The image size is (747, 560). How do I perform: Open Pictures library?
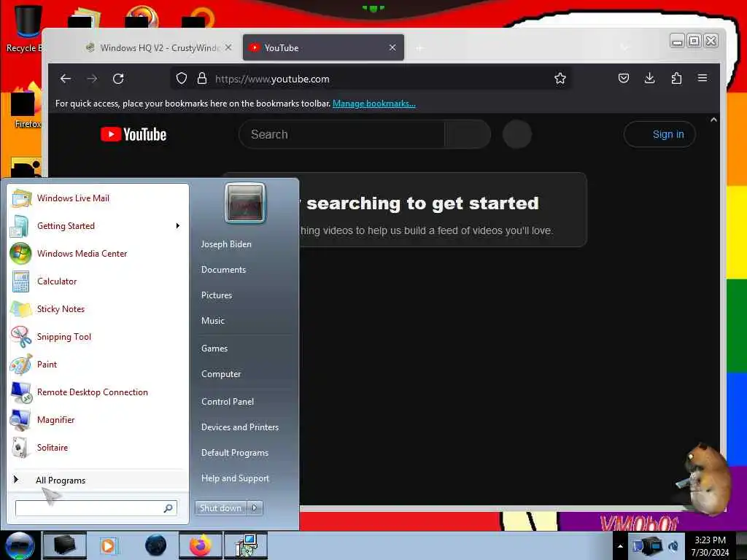point(216,295)
